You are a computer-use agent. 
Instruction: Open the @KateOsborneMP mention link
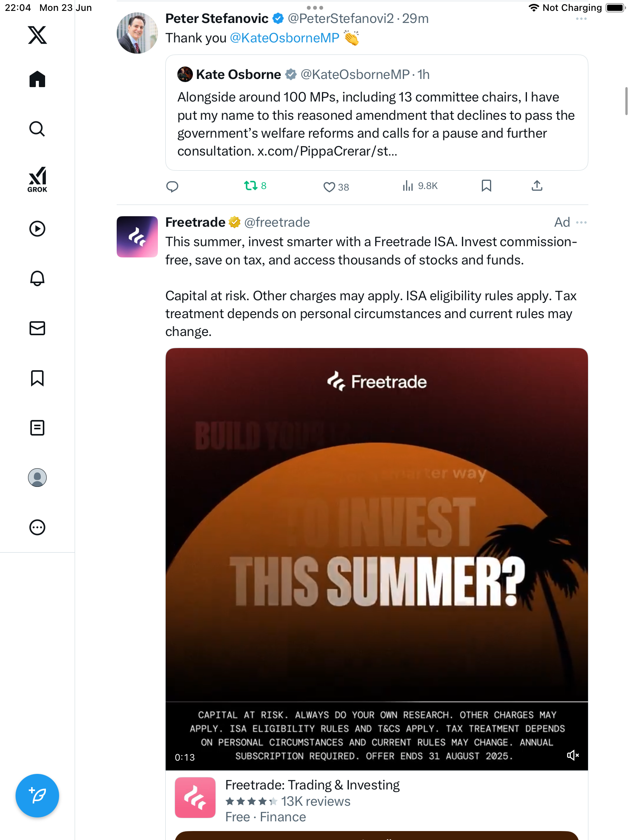(x=284, y=38)
